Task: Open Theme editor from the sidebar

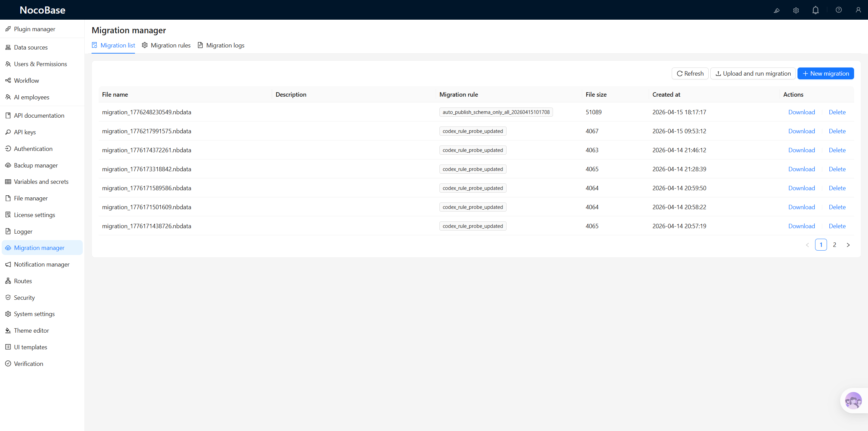Action: coord(31,330)
